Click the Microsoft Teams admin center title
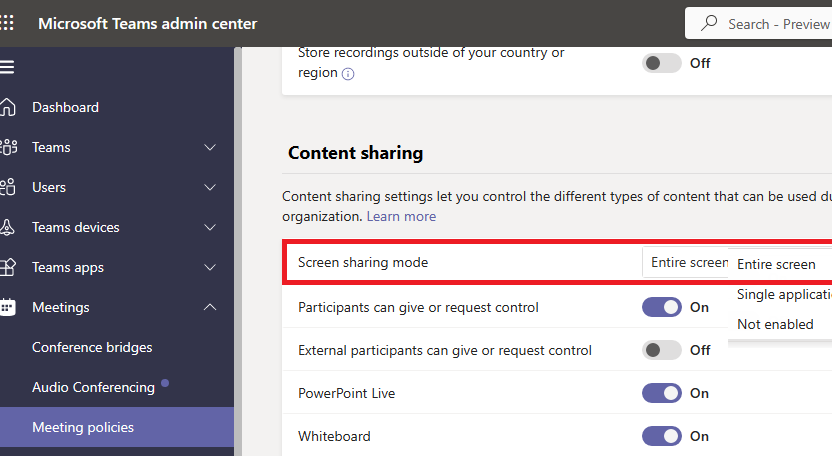This screenshot has width=832, height=456. pyautogui.click(x=148, y=24)
